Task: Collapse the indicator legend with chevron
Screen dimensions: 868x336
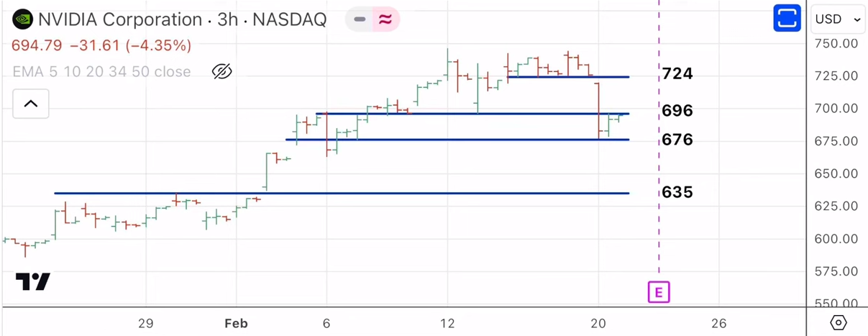Action: pos(30,104)
